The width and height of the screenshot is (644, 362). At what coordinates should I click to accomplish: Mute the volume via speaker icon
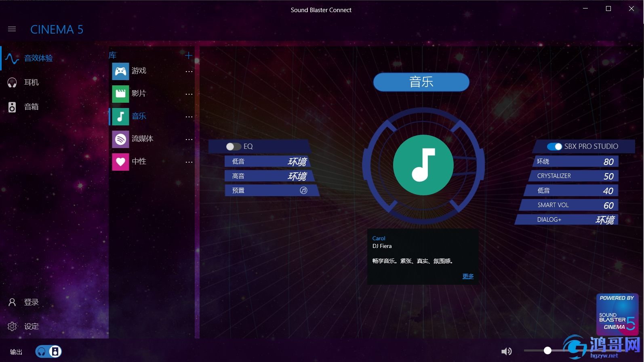click(x=506, y=351)
